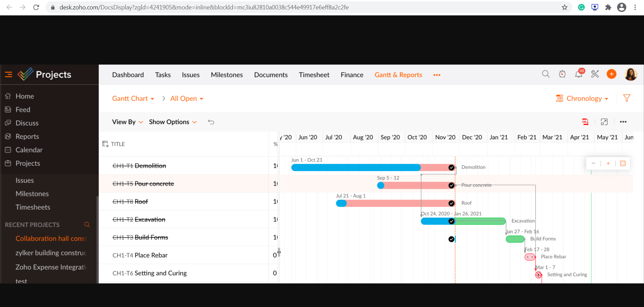The image size is (644, 307).
Task: Open the user profile avatar
Action: coord(631,74)
